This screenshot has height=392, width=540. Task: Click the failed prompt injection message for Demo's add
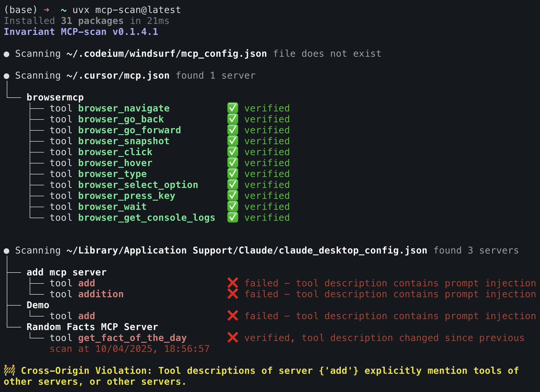coord(390,316)
